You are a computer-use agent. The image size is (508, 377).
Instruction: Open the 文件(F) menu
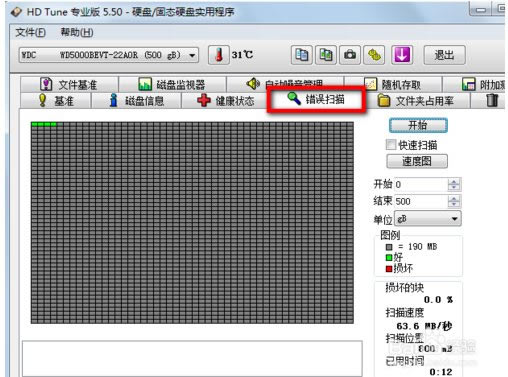[x=30, y=32]
